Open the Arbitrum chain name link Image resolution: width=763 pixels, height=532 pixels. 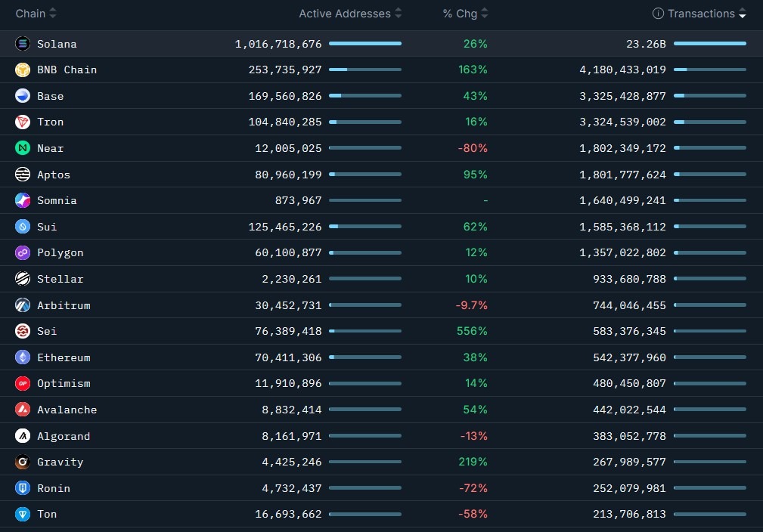click(64, 305)
